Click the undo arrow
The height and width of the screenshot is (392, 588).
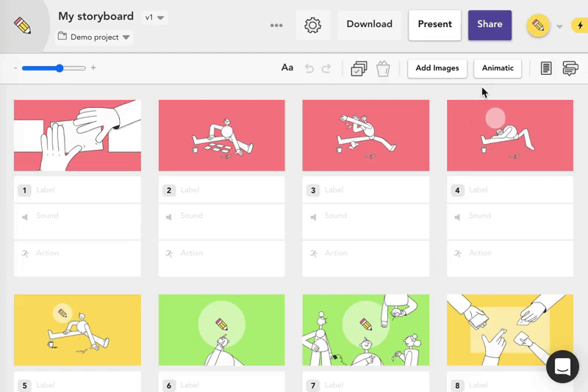click(309, 68)
